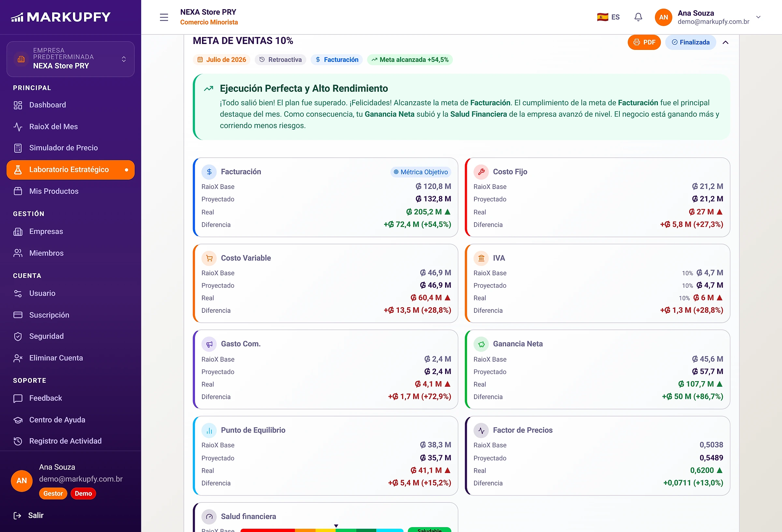Screen dimensions: 782x532
Task: Click Salir to log out
Action: 29,515
